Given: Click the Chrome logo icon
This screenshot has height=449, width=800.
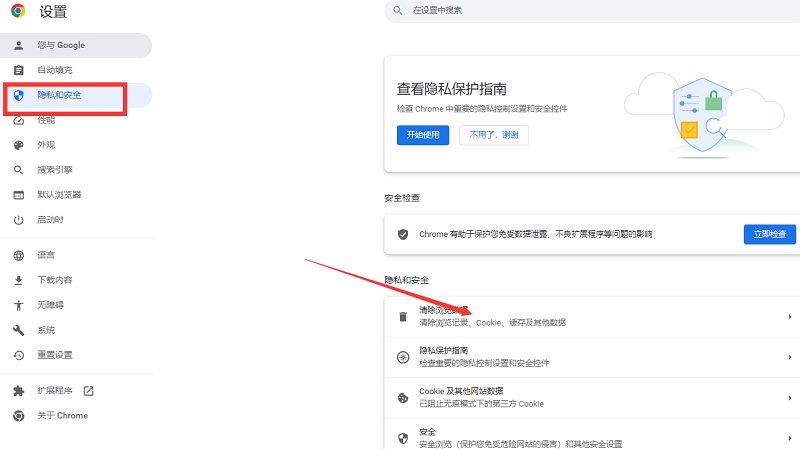Looking at the screenshot, I should click(x=18, y=13).
